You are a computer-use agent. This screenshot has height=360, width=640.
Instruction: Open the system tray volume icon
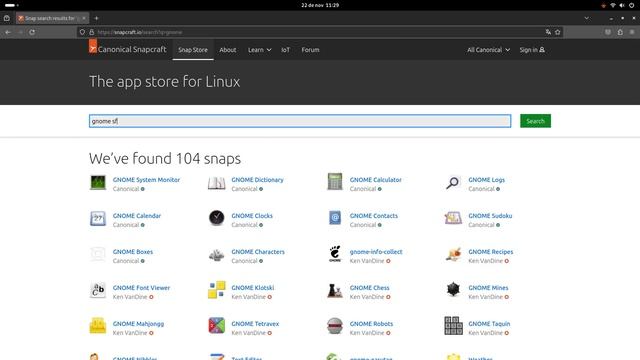click(x=622, y=5)
